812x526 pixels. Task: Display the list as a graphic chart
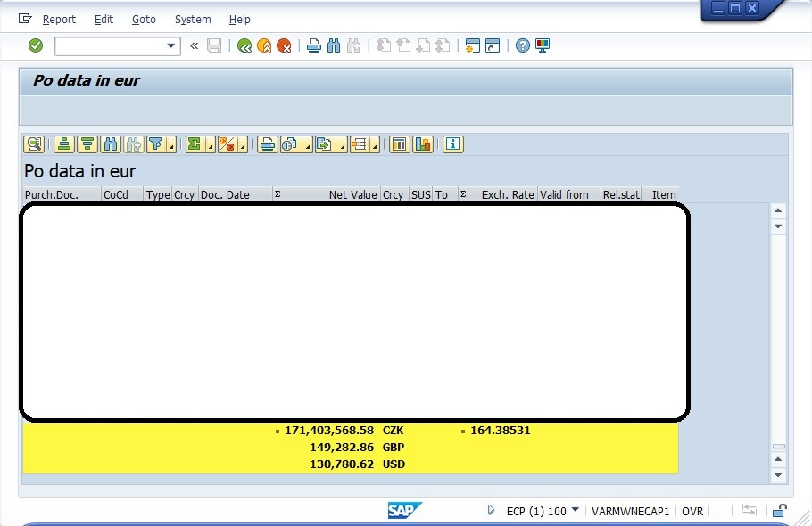coord(423,144)
